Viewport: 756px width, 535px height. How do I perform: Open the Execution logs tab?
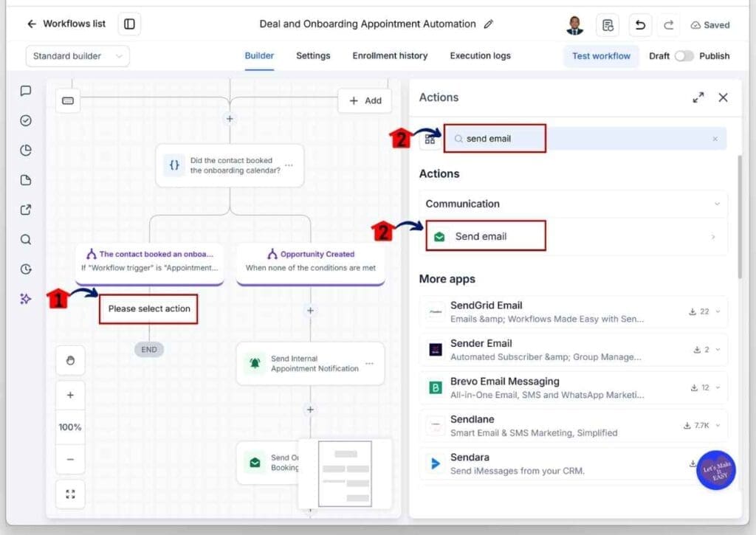(480, 56)
